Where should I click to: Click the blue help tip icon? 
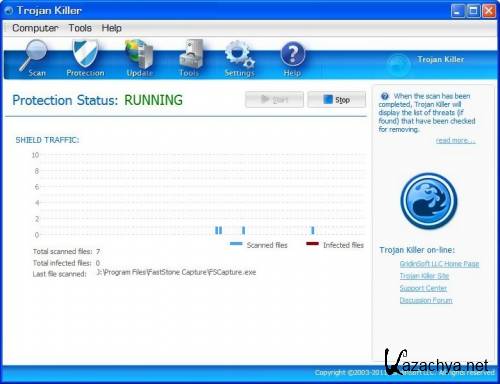[385, 96]
